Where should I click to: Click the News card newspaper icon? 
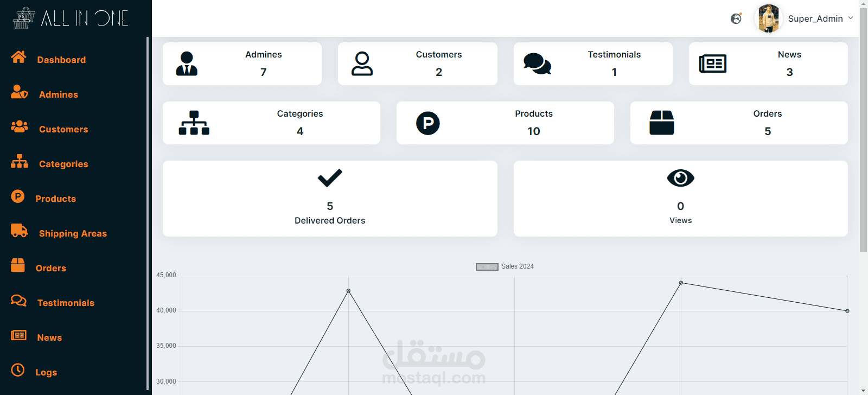(x=713, y=63)
